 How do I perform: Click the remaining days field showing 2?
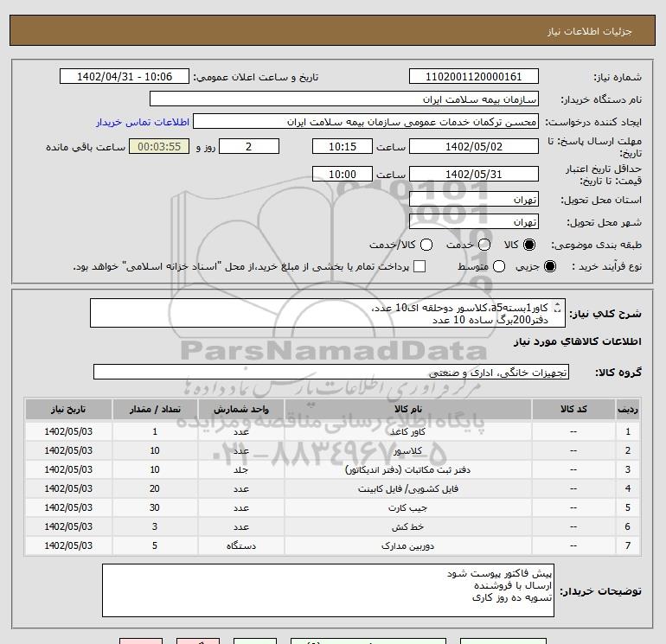249,146
